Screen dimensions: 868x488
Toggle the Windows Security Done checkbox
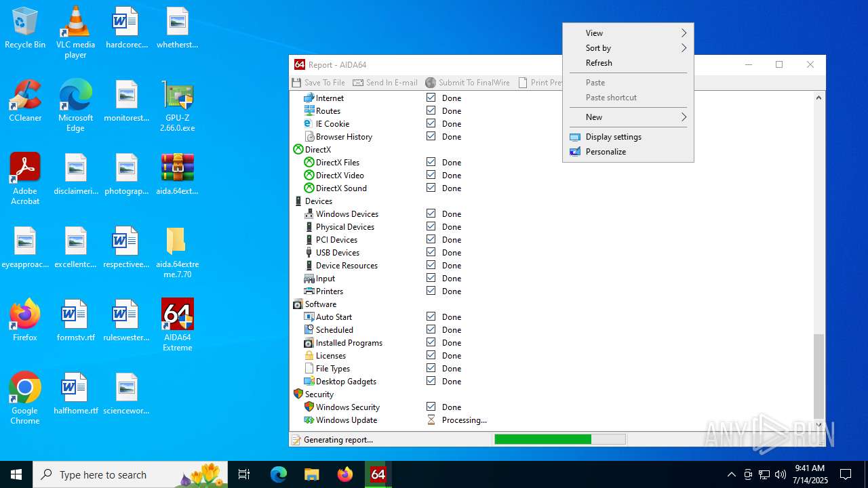click(x=431, y=407)
